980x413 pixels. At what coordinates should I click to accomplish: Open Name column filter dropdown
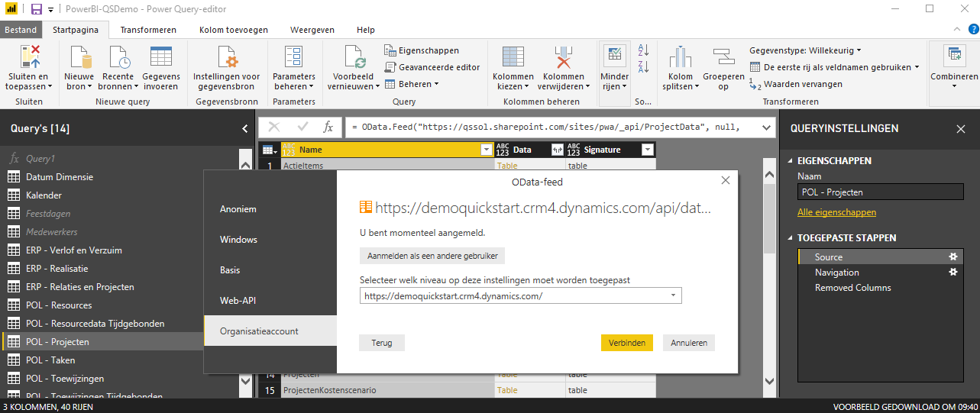(487, 150)
